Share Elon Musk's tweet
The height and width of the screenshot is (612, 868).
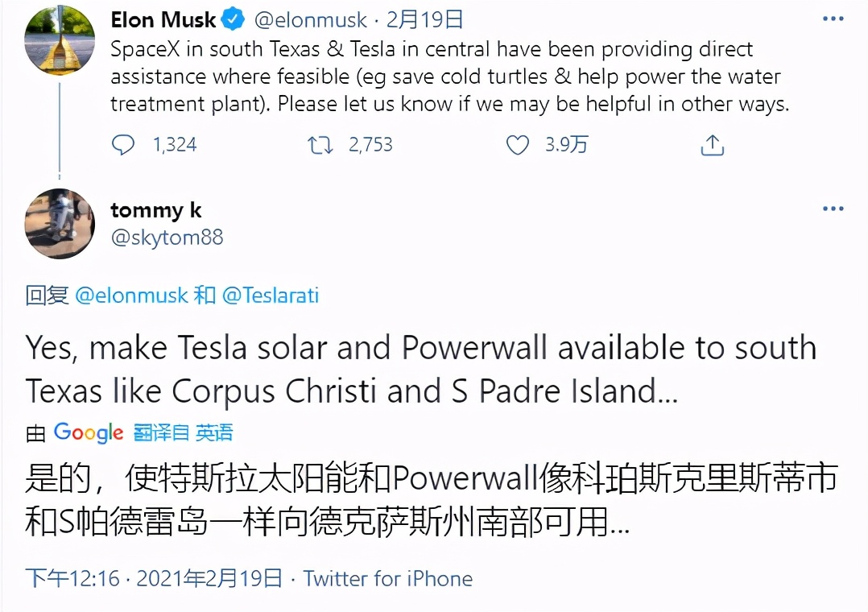tap(712, 145)
